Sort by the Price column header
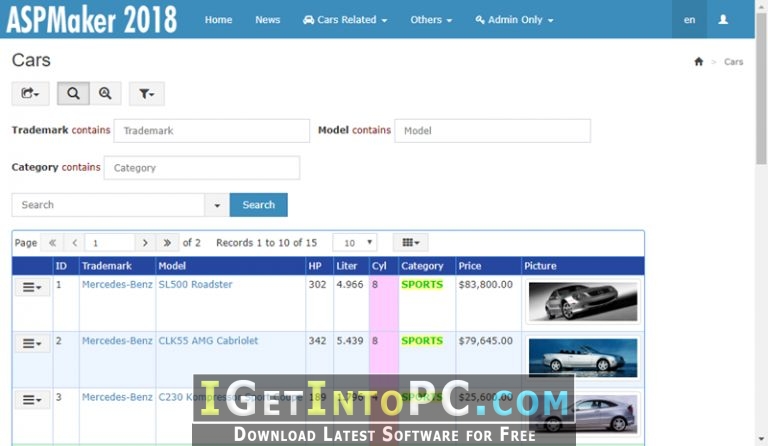The image size is (768, 446). pos(470,266)
